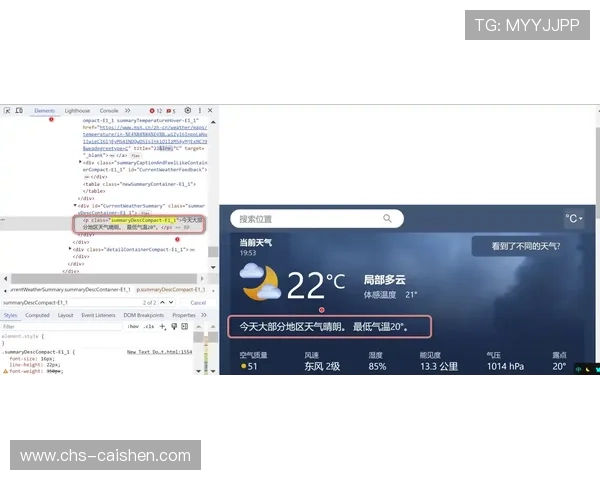Toggle the :hov element state panel

click(133, 327)
